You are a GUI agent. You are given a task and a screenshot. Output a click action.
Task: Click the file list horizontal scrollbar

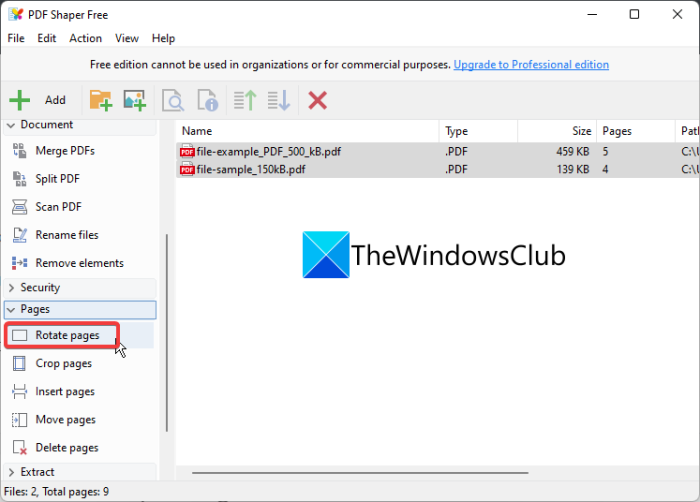360,473
